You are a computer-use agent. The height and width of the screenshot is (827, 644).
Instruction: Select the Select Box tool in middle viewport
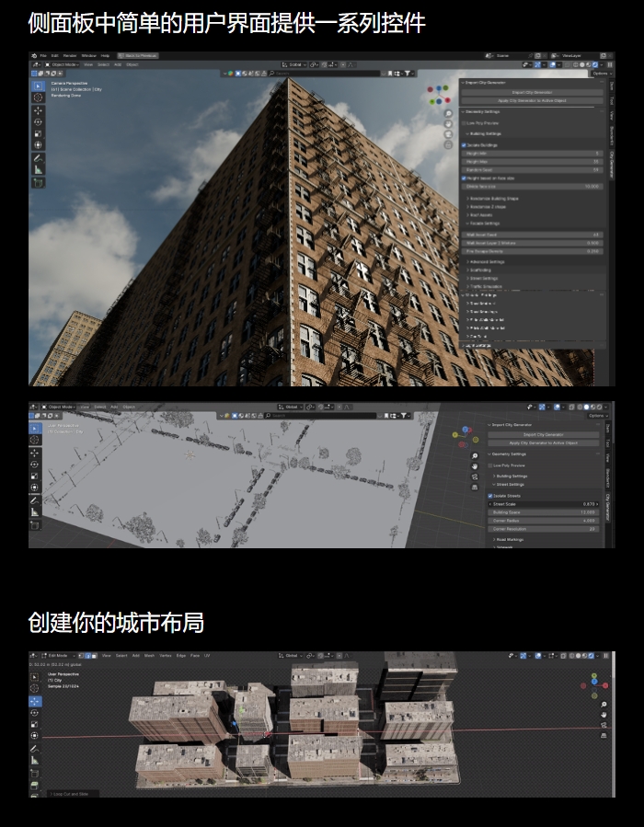[x=35, y=429]
